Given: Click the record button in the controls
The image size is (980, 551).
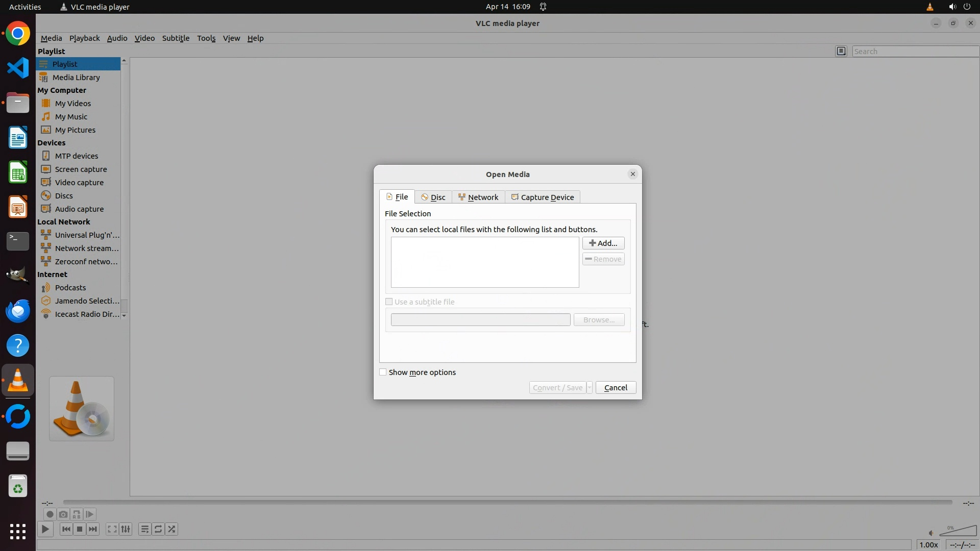Looking at the screenshot, I should [x=50, y=514].
